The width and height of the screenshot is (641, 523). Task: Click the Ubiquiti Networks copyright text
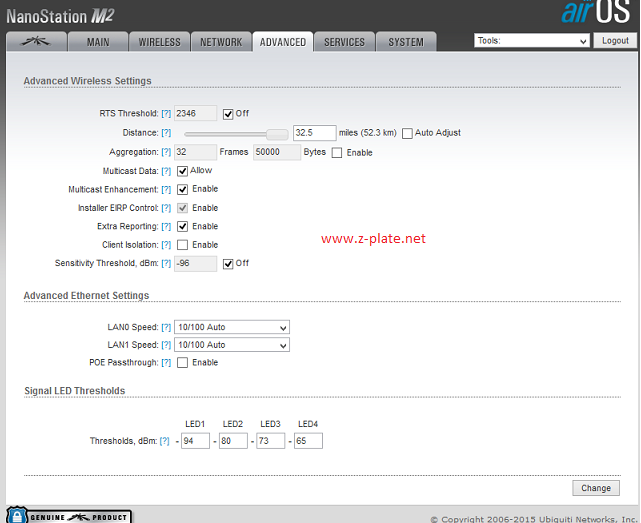pos(533,519)
